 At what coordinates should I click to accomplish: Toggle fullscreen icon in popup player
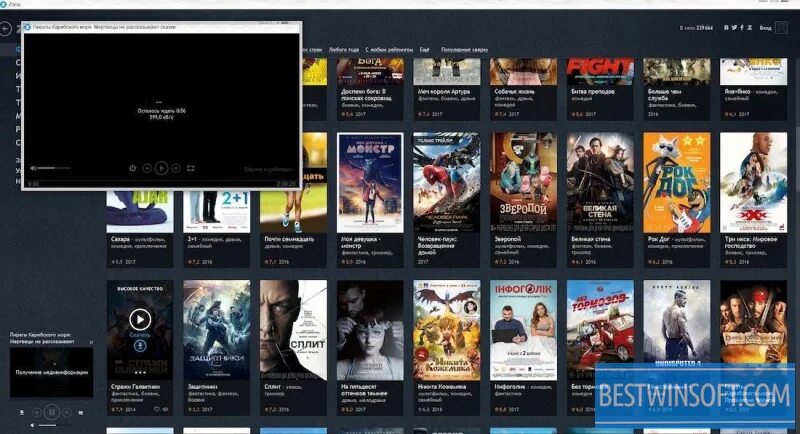pos(190,168)
